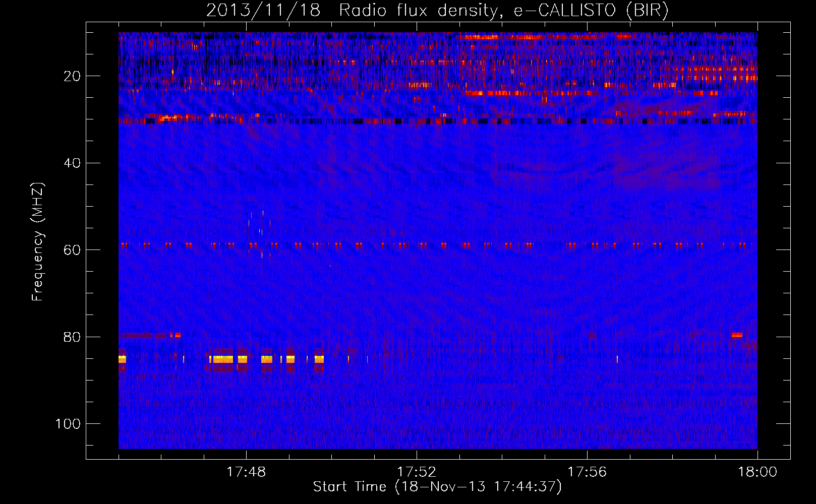This screenshot has height=504, width=816.
Task: Click the 80 MHz frequency tick label
Action: tap(72, 337)
